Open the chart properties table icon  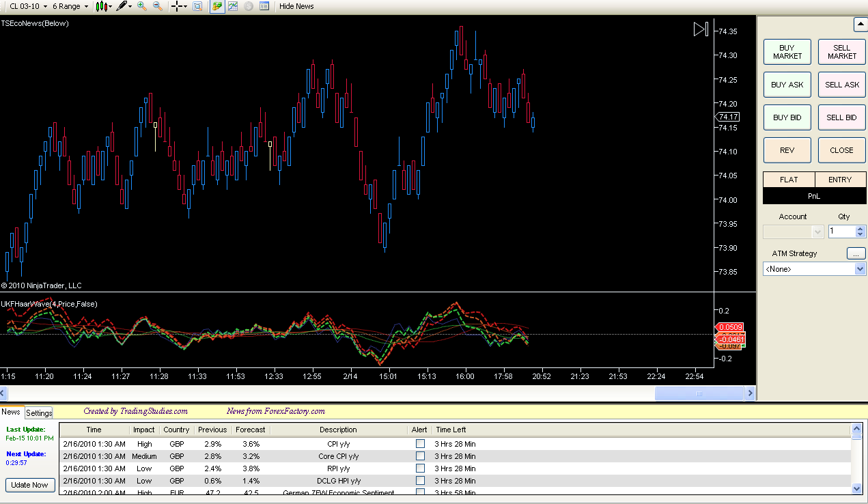[264, 6]
